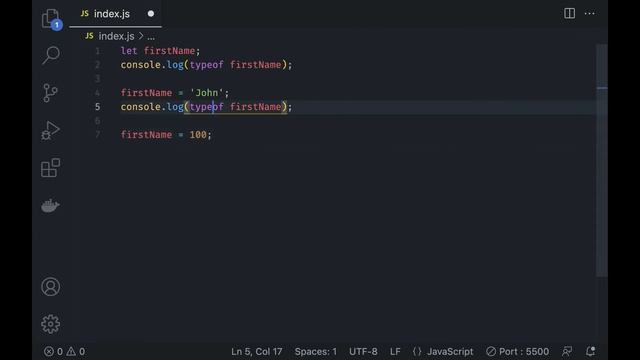Click firstName on line 7
The height and width of the screenshot is (360, 640).
(146, 135)
